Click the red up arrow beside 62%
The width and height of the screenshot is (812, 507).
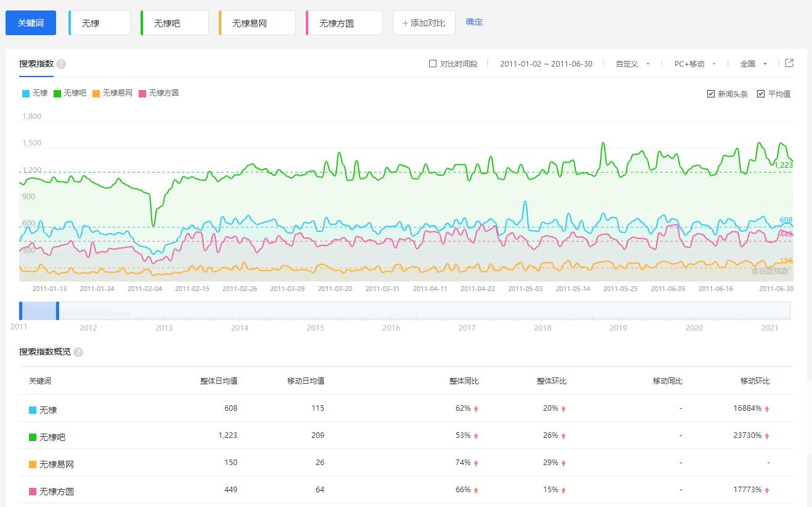476,409
